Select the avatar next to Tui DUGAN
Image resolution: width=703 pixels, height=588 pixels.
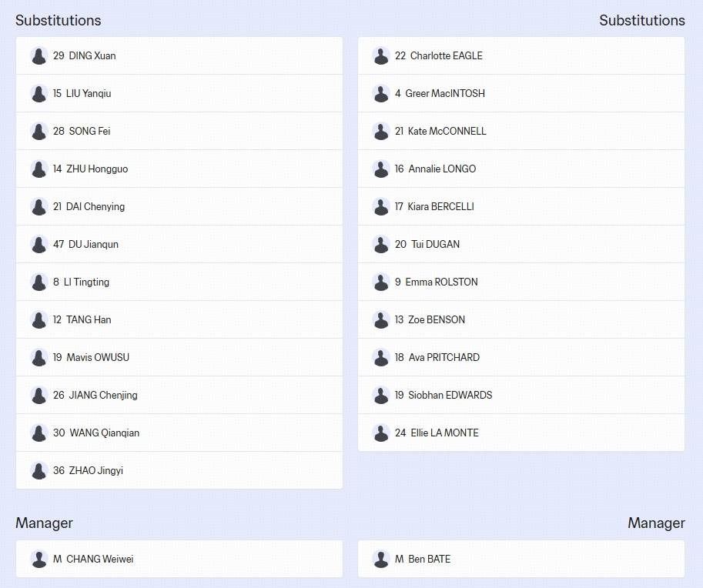click(x=381, y=245)
